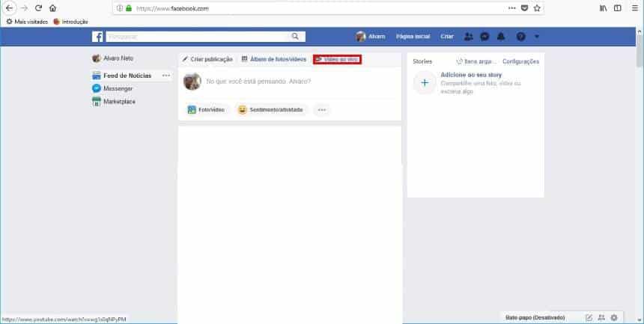Click the address bar URL
The height and width of the screenshot is (324, 644).
172,8
